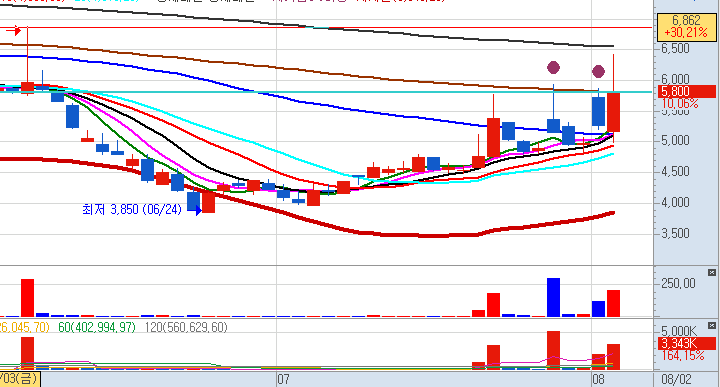Select the yellow /03(금) date box
This screenshot has width=720, height=387.
tap(20, 379)
